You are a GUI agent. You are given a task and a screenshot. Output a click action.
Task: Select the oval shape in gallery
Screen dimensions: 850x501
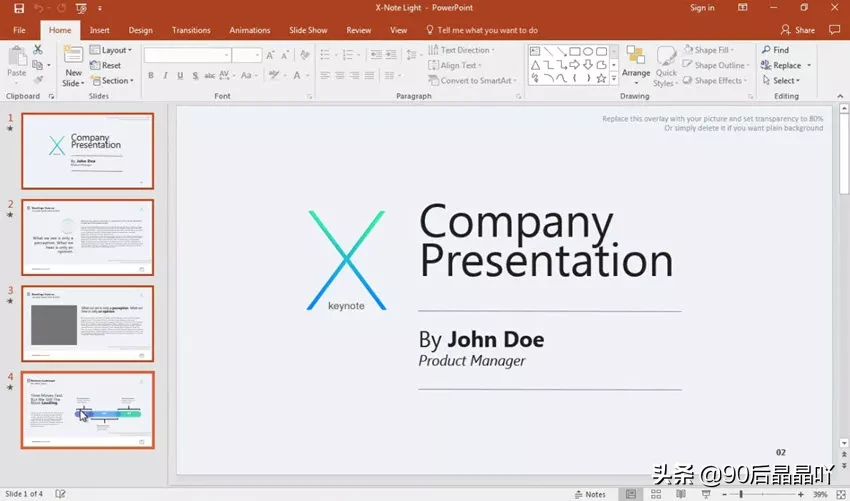(588, 52)
